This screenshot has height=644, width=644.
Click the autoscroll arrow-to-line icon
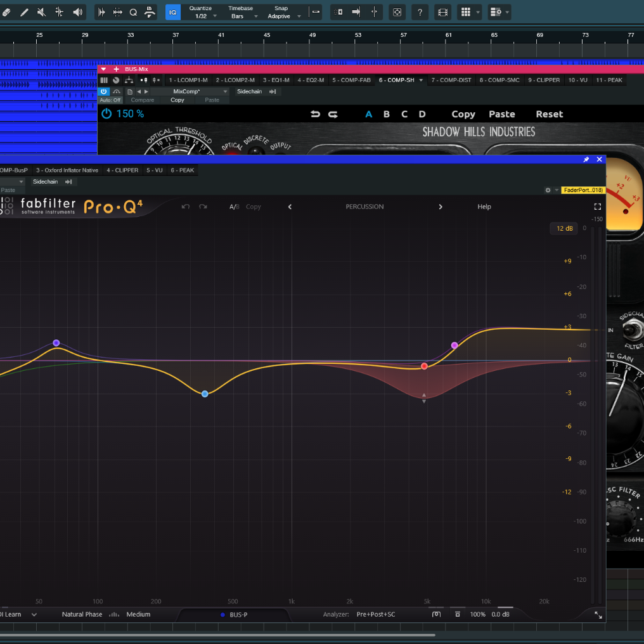pos(356,12)
